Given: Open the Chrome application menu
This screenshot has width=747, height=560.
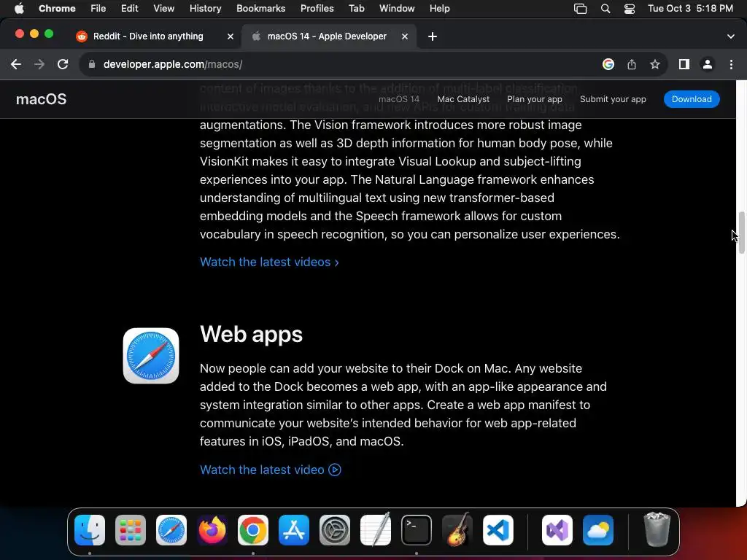Looking at the screenshot, I should (57, 9).
